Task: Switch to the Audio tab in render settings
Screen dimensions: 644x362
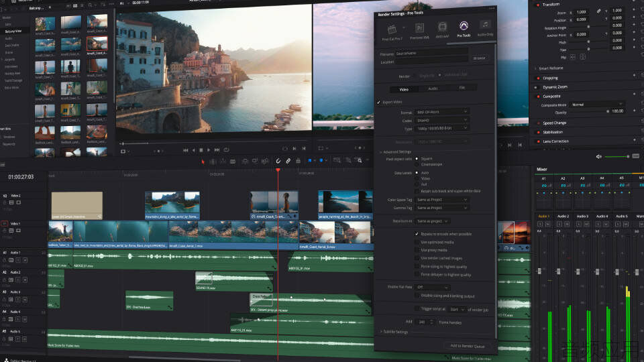Action: [433, 88]
